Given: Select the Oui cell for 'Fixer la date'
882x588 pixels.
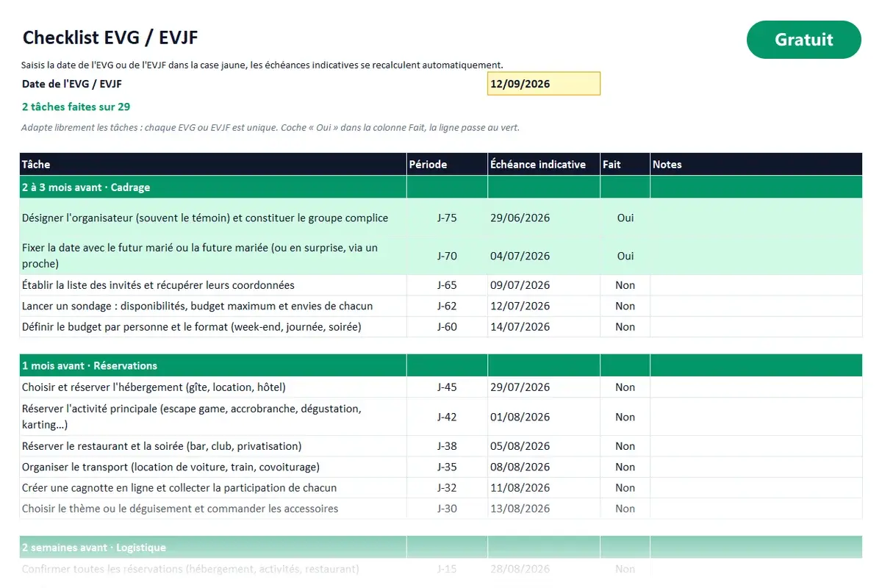Looking at the screenshot, I should pos(625,256).
